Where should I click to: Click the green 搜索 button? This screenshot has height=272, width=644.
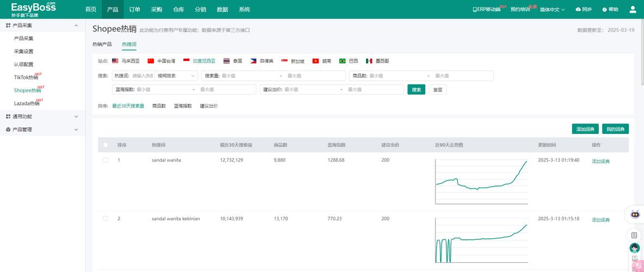click(416, 89)
